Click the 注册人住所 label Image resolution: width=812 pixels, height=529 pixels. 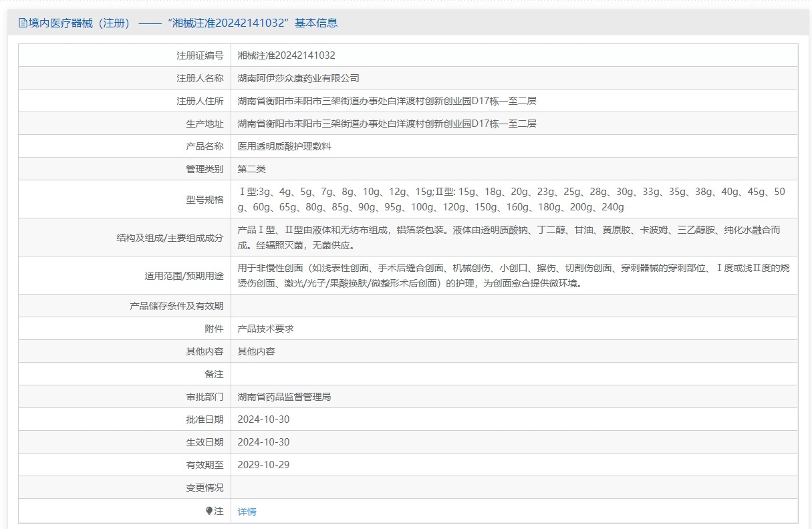click(200, 101)
